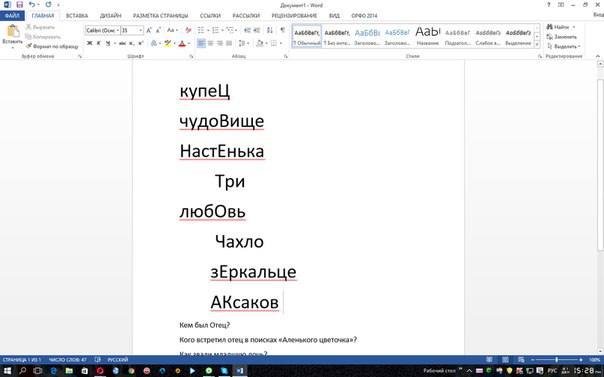Click the Заменить (Replace) button
The image size is (604, 377).
tap(561, 37)
